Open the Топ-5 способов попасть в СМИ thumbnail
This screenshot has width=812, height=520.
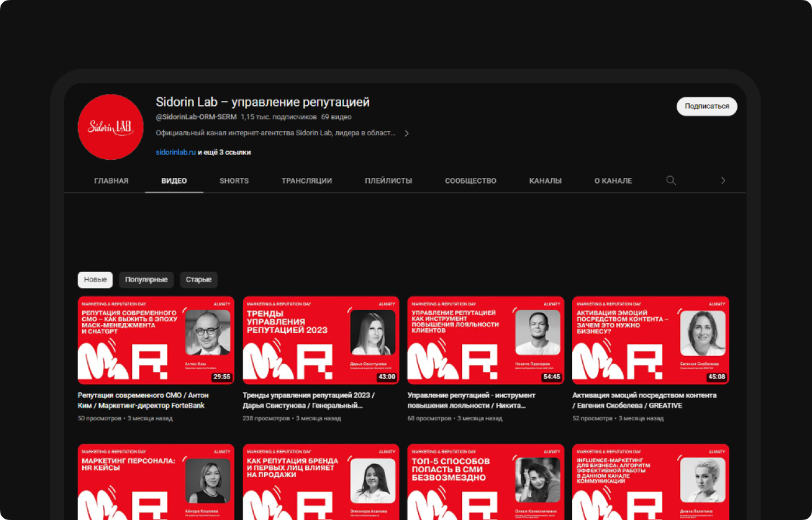tap(486, 482)
